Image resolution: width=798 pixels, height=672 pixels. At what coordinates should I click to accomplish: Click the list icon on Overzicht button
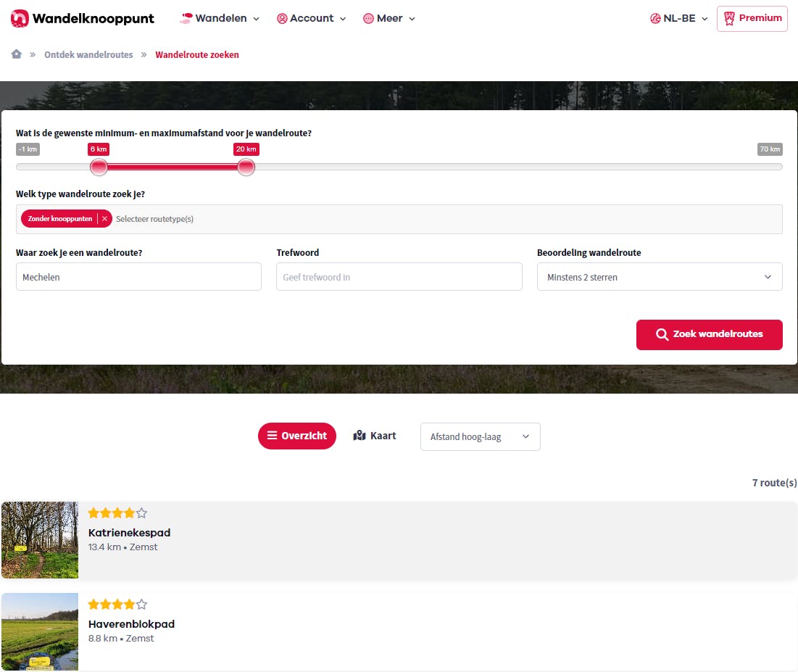coord(271,436)
